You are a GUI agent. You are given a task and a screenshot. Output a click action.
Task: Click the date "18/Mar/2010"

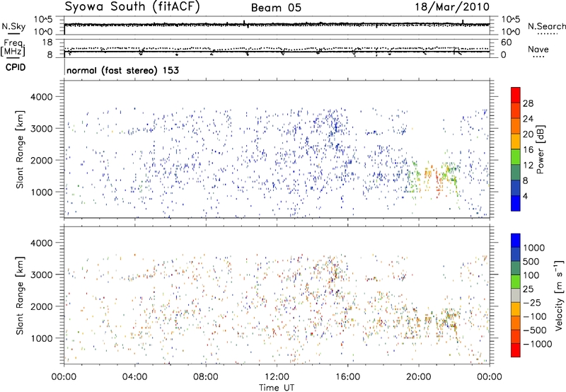[452, 6]
